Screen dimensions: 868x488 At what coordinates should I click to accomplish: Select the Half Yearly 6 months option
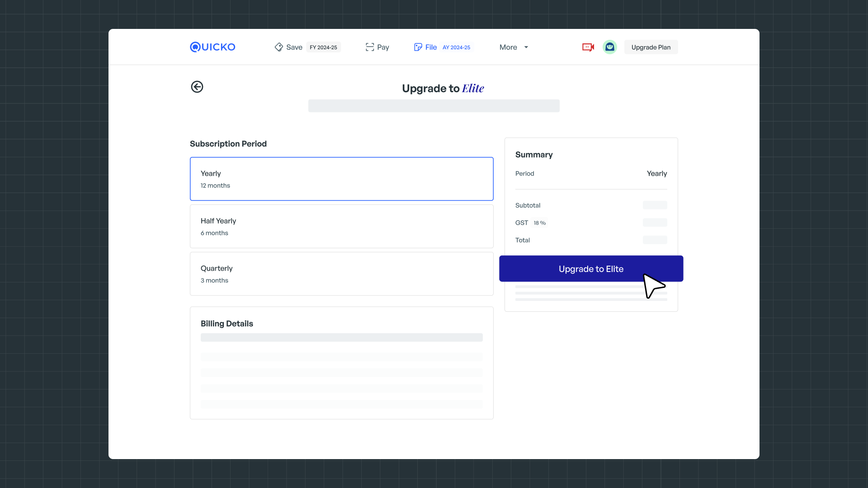point(341,226)
